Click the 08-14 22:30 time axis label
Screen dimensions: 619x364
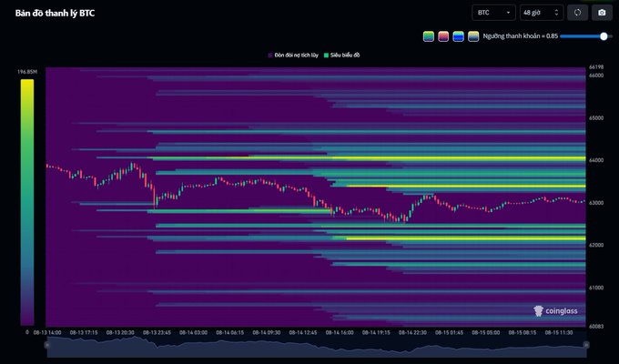(412, 333)
